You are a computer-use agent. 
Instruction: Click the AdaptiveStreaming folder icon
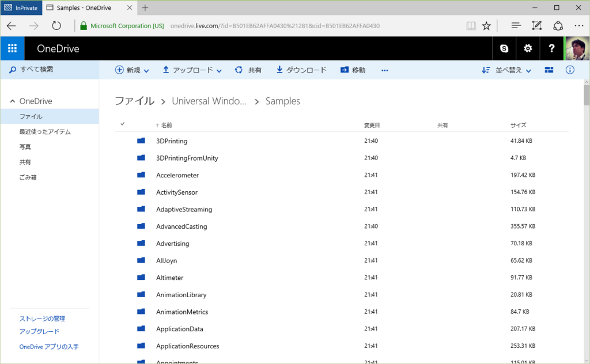point(141,209)
